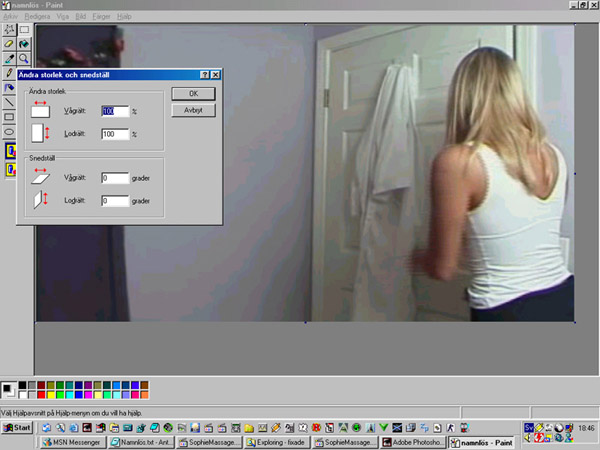Choose the upper opaque selection option
600x450 pixels.
click(11, 151)
